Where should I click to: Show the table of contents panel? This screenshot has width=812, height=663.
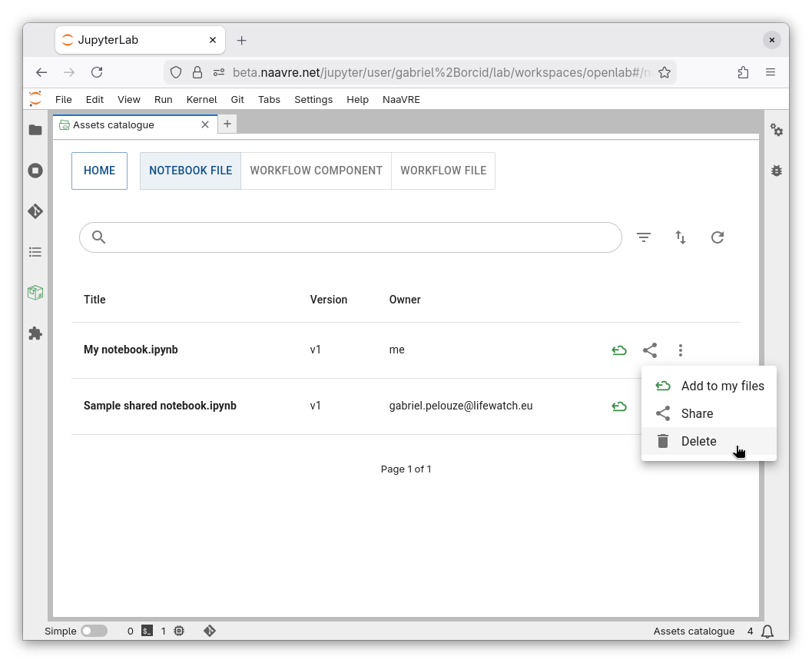[x=35, y=252]
